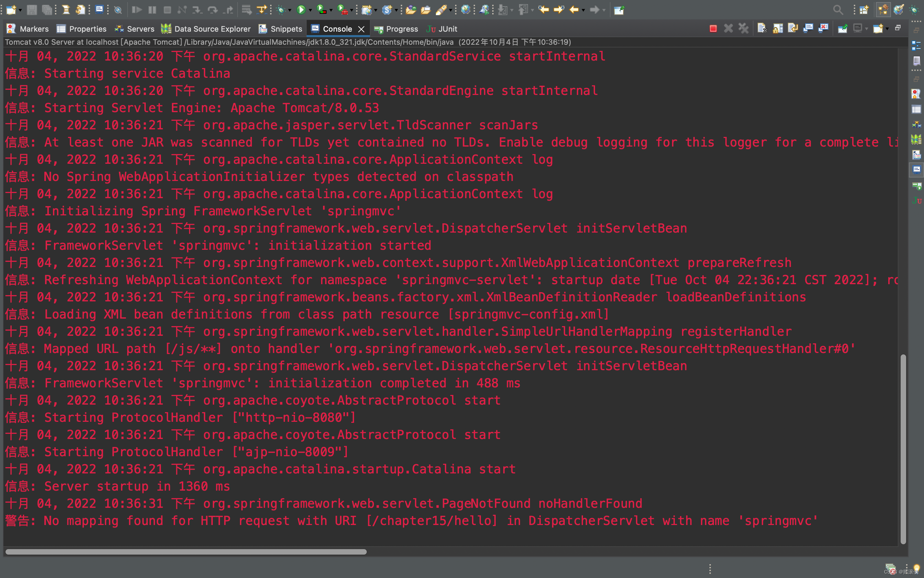Viewport: 924px width, 578px height.
Task: Switch to the Debug perspective button
Action: point(914,10)
